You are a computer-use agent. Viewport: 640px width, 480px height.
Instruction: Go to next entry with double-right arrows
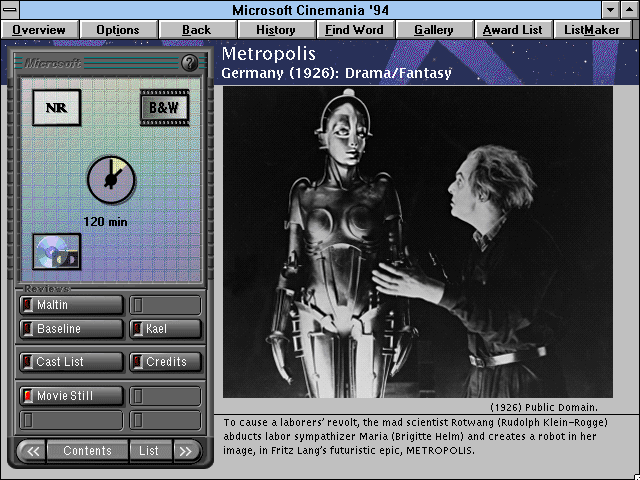[x=186, y=451]
